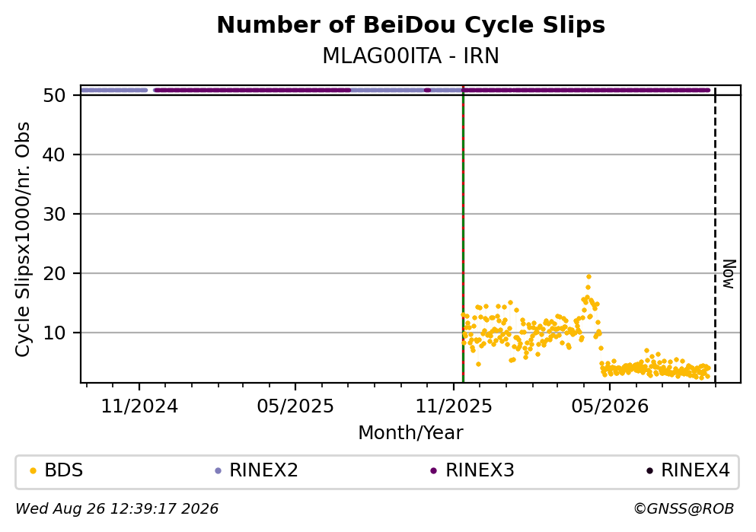This screenshot has width=756, height=532.
Task: Select the BDS legend label
Action: (64, 470)
